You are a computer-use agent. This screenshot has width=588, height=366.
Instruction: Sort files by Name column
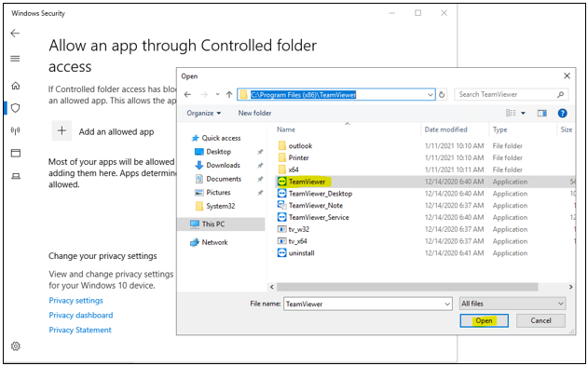point(286,129)
